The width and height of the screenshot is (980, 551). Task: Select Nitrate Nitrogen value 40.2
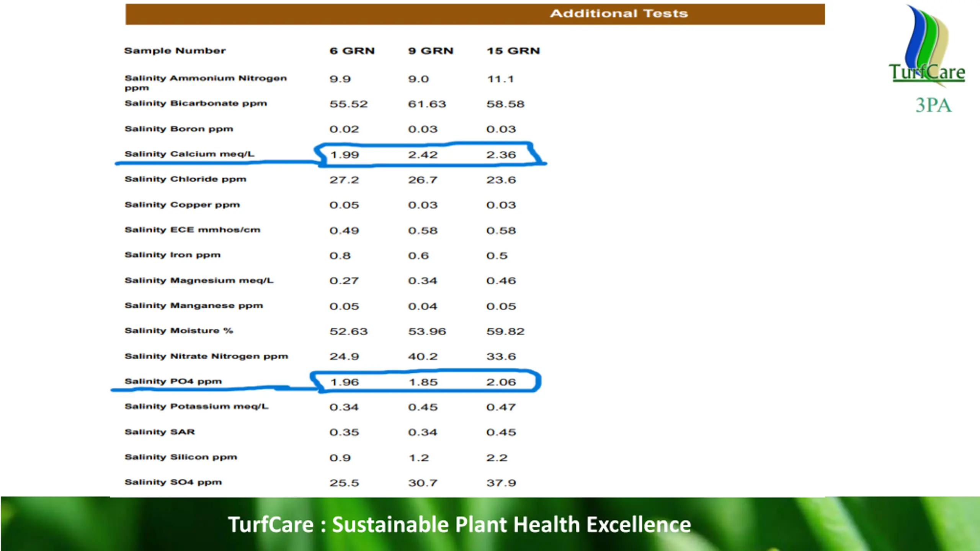(x=423, y=357)
